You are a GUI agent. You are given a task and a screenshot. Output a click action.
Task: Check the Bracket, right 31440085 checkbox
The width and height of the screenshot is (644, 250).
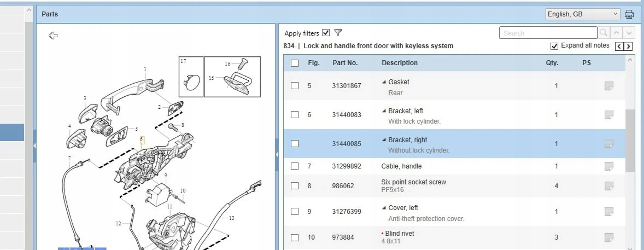[x=294, y=144]
